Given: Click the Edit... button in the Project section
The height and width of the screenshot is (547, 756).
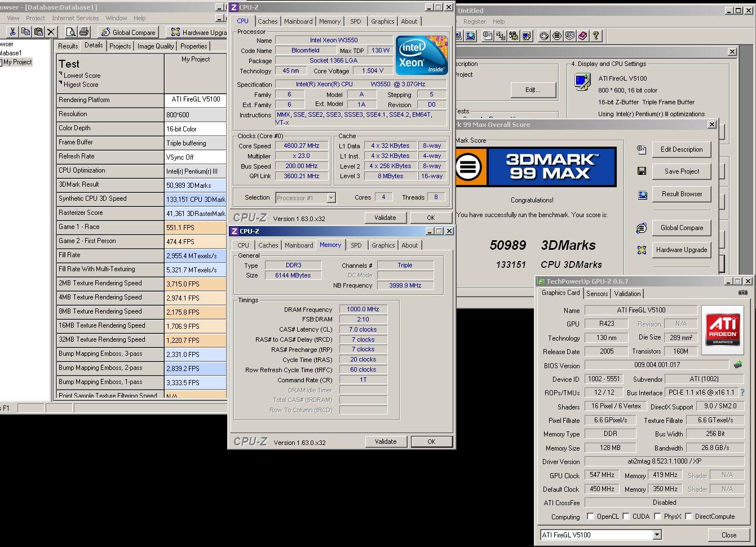Looking at the screenshot, I should point(533,90).
